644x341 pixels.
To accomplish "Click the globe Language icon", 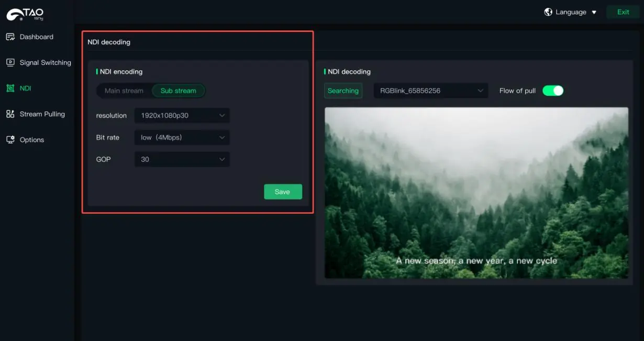I will [548, 12].
